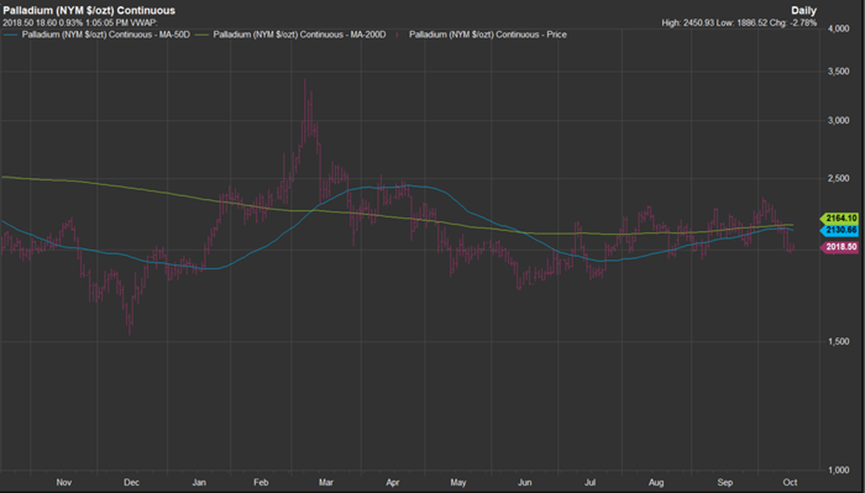Screen dimensions: 865x493
Task: Click the 1,000 axis label
Action: point(839,470)
